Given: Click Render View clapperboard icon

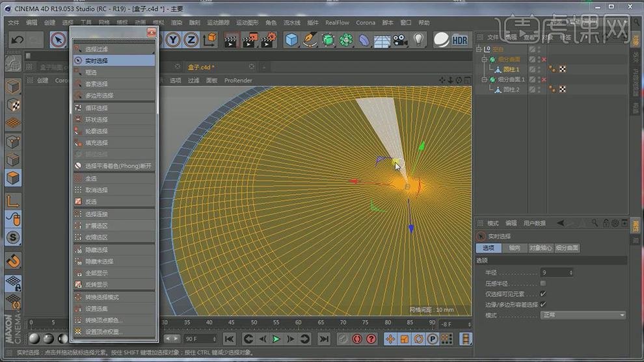Looking at the screenshot, I should (x=231, y=40).
